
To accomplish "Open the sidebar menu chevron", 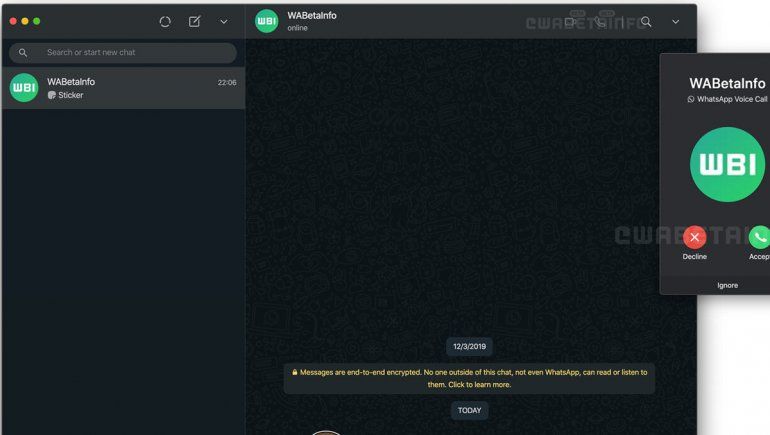I will click(223, 22).
